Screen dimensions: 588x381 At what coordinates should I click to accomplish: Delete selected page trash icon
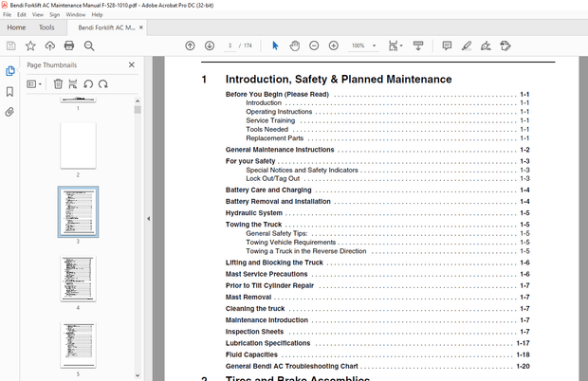(58, 84)
